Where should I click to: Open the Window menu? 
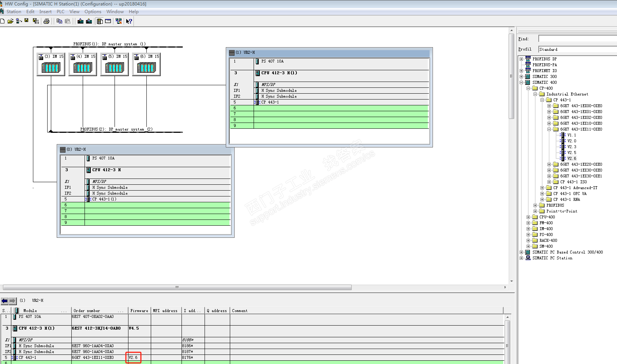click(115, 12)
